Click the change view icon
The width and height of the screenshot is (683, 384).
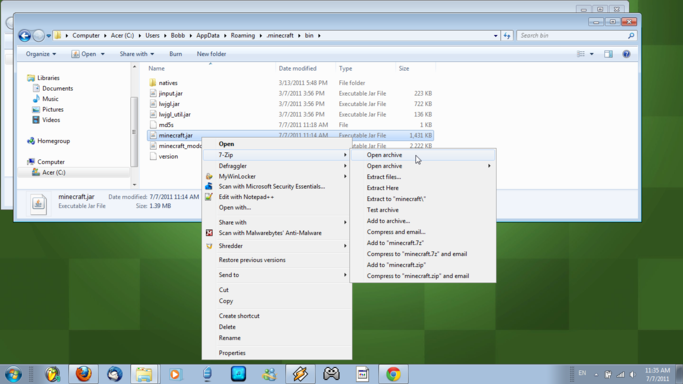[x=581, y=54]
